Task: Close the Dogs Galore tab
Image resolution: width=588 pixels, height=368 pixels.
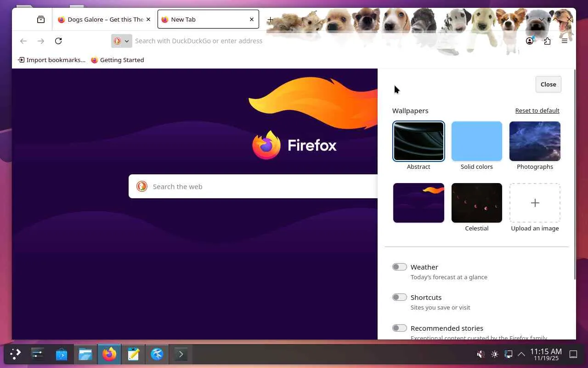Action: click(148, 19)
